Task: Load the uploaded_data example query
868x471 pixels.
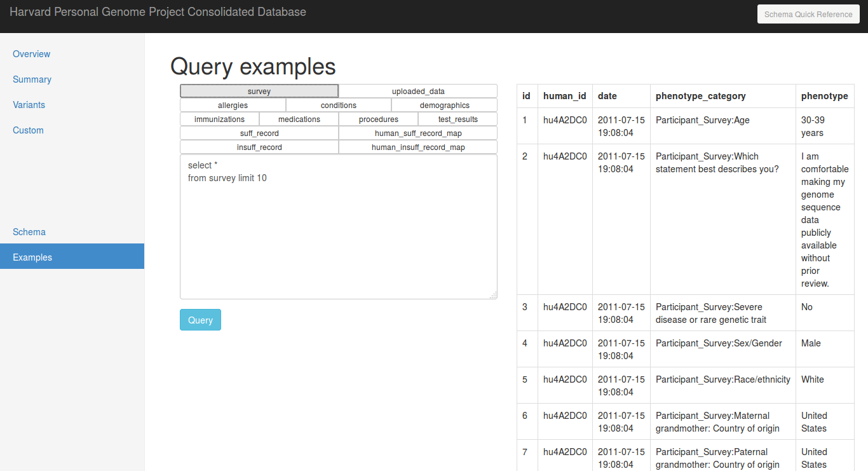Action: click(418, 92)
